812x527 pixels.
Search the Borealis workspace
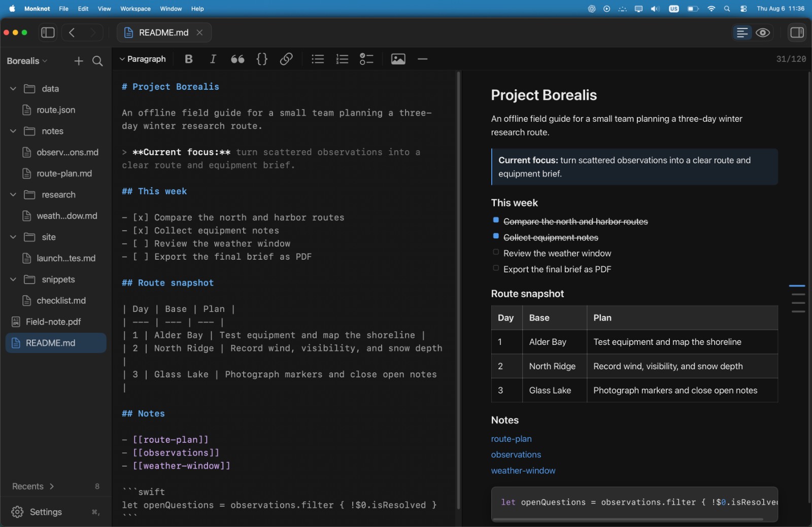pos(97,61)
